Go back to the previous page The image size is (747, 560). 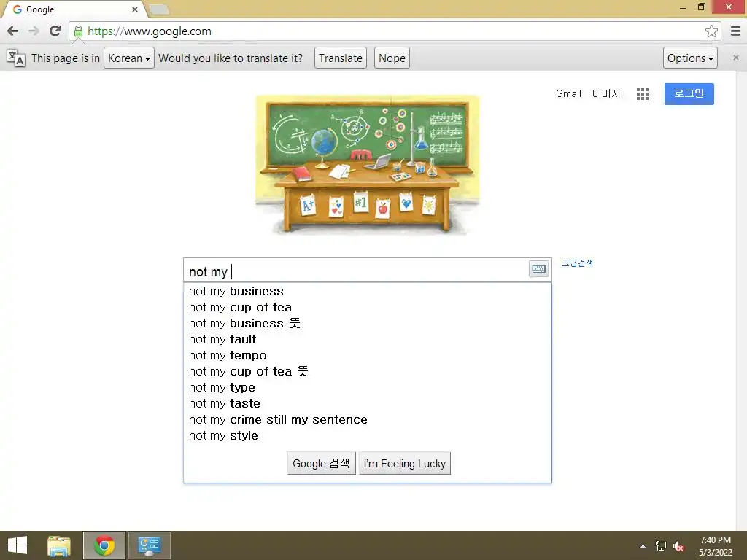[13, 31]
